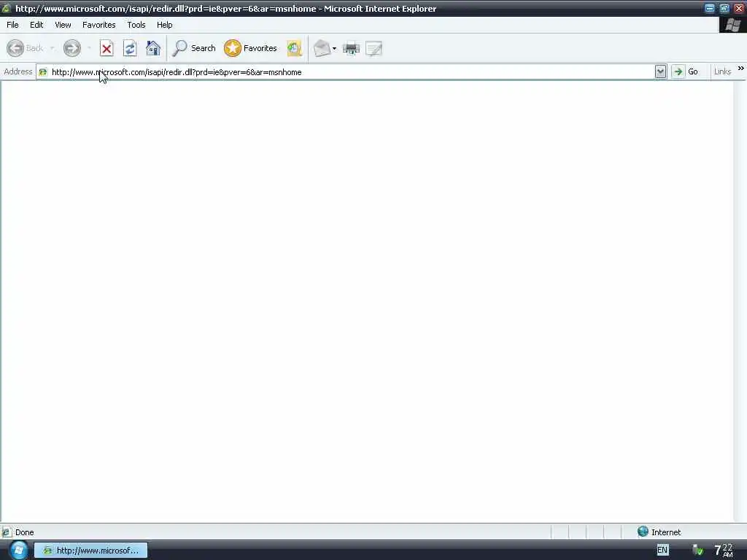747x560 pixels.
Task: Stop loading with the red X icon
Action: tap(107, 48)
